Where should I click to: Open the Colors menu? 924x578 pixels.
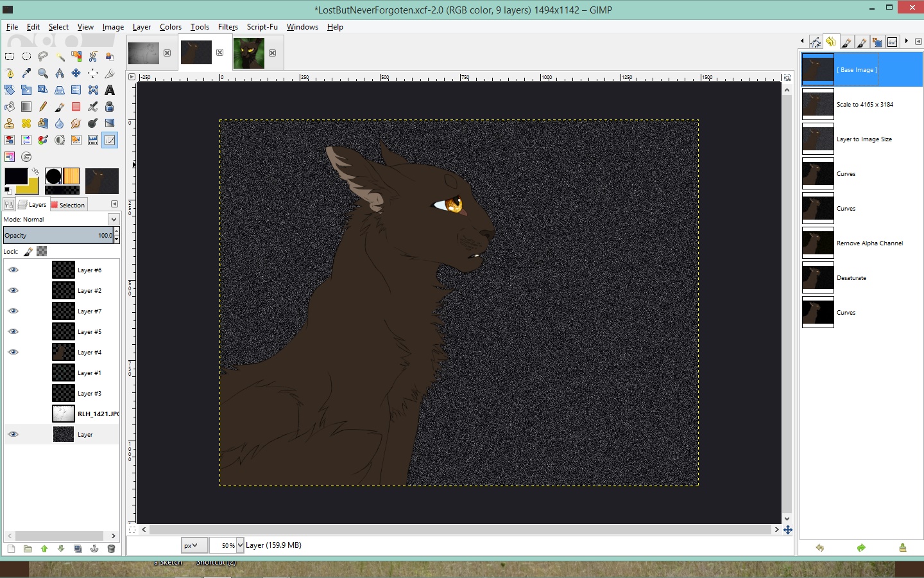171,27
